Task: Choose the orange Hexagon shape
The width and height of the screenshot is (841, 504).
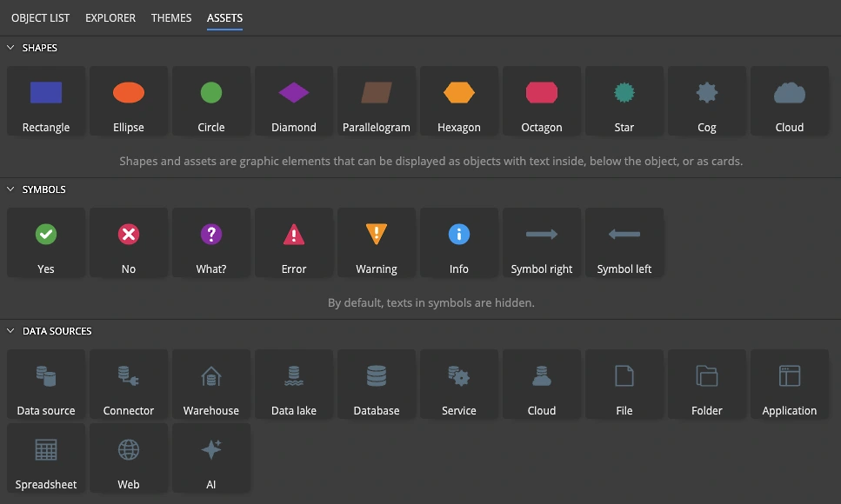Action: 459,101
